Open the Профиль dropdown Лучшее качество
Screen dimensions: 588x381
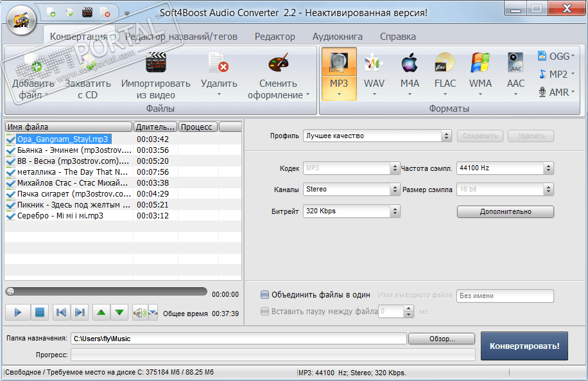(377, 136)
